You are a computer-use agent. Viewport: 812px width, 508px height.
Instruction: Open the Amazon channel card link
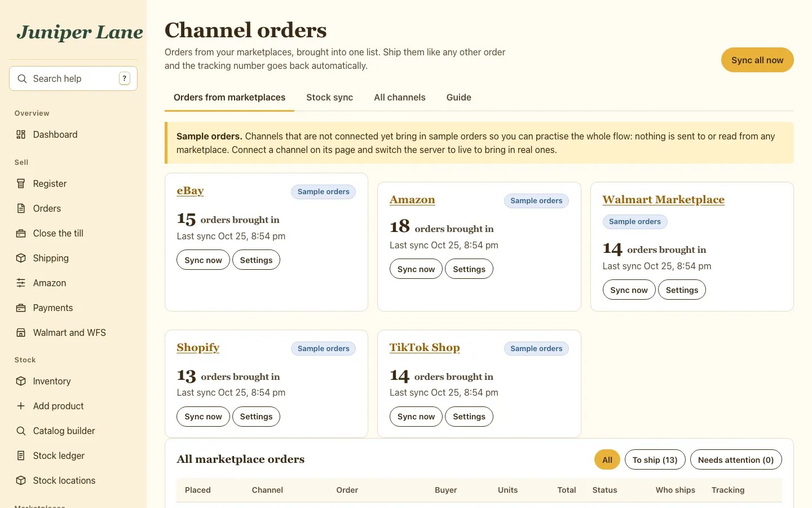point(412,200)
